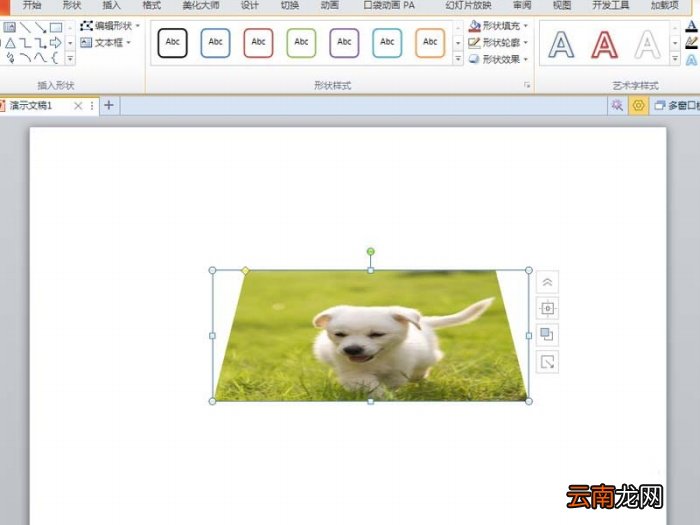Click the align center floating button beside picture

(547, 308)
